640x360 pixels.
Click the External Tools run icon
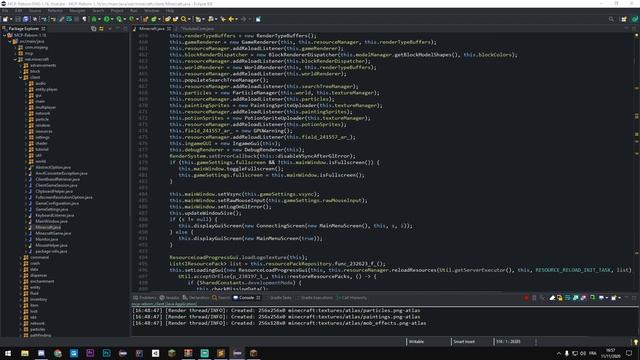click(131, 19)
